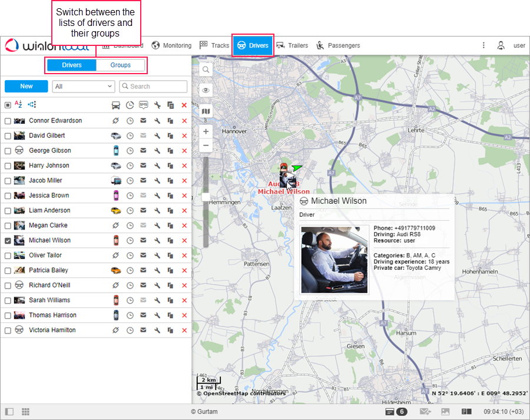The image size is (530, 420).
Task: Click the OpenStreetMap contributors link
Action: (241, 393)
